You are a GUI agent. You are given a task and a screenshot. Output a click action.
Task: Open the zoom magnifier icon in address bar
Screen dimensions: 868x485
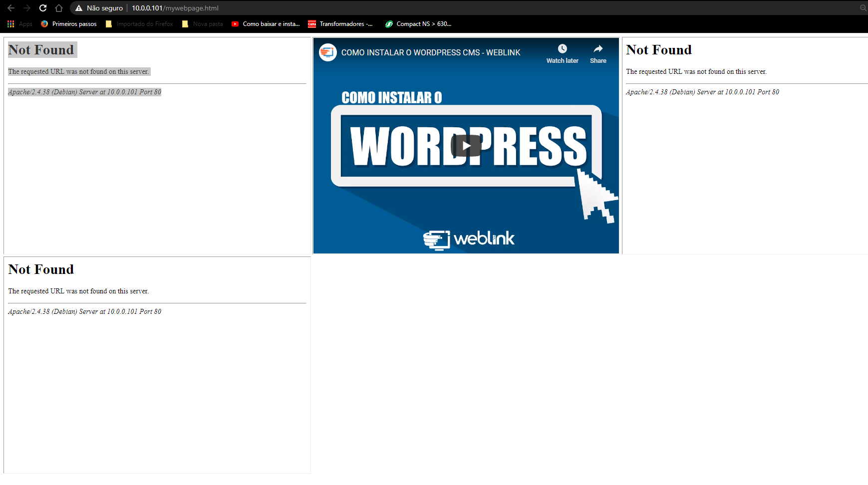[863, 8]
